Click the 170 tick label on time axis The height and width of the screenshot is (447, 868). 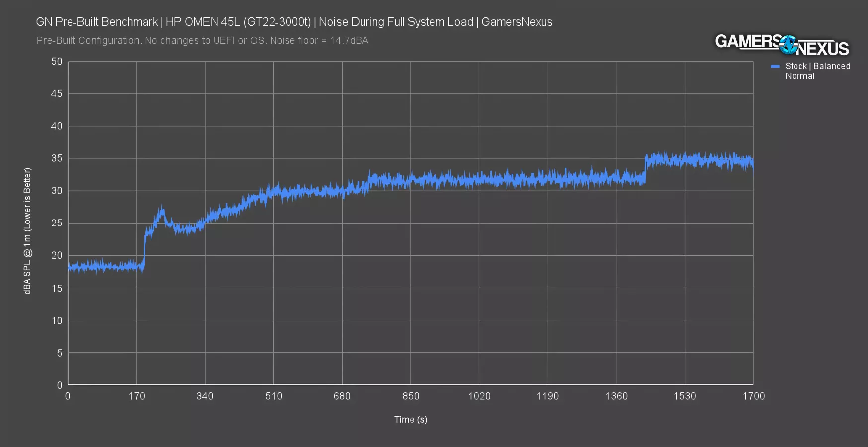[x=137, y=396]
